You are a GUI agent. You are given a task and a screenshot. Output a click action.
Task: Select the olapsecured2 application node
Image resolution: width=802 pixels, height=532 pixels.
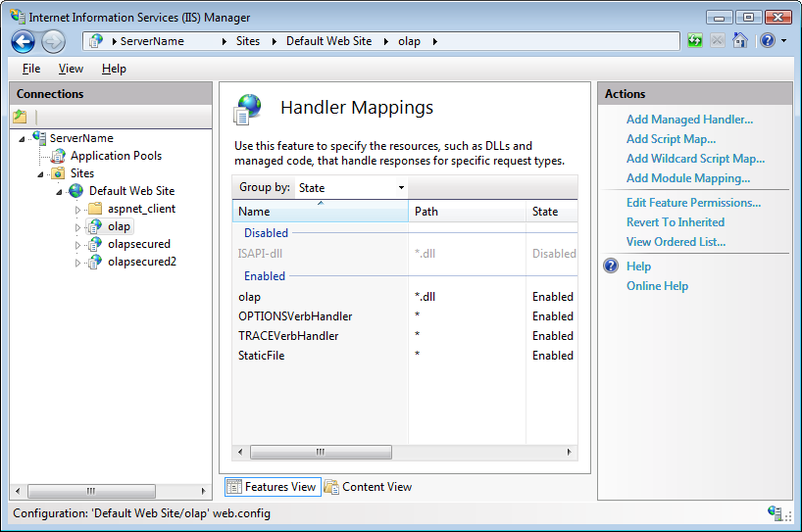[x=141, y=262]
